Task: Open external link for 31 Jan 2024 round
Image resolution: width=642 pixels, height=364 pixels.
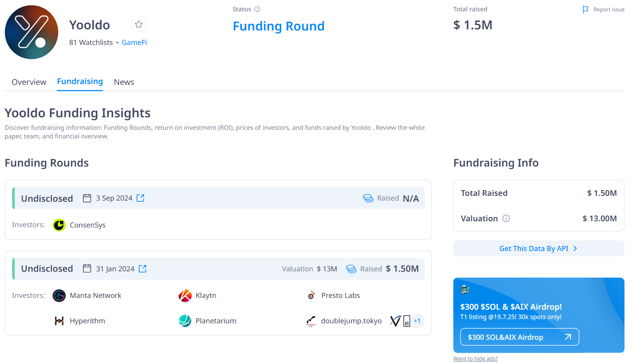Action: pos(143,269)
